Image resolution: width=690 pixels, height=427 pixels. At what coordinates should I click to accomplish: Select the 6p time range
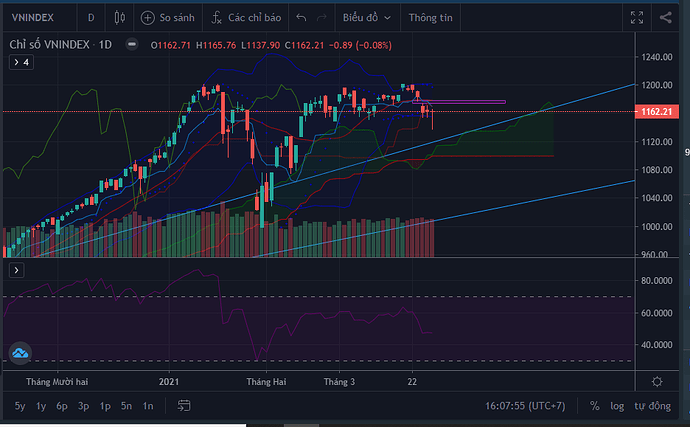point(62,406)
